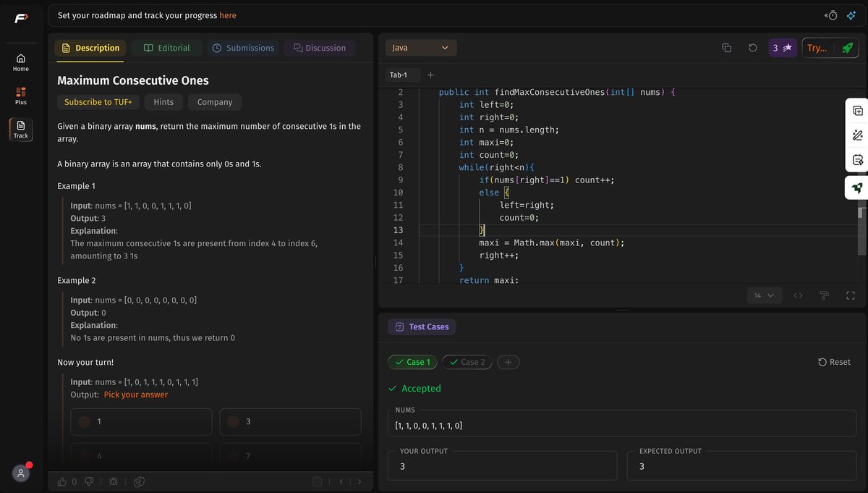This screenshot has height=493, width=868.
Task: Click code line 14 with Math.max
Action: click(551, 243)
